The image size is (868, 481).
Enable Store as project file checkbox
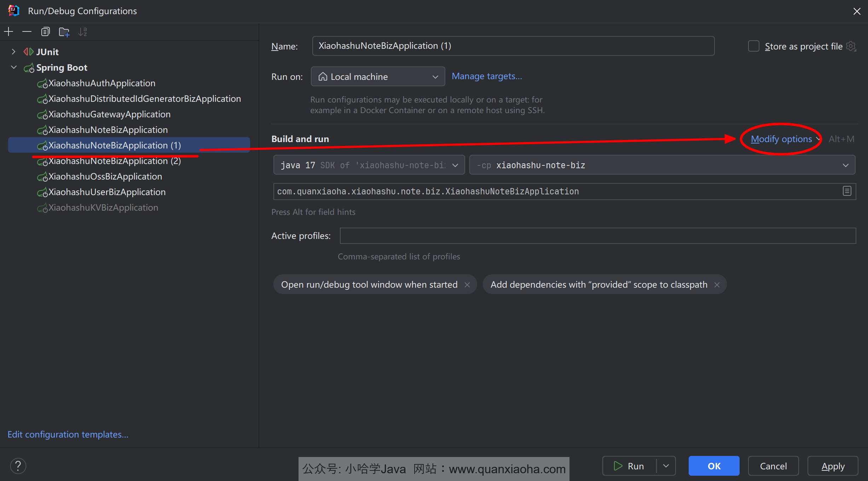[753, 46]
